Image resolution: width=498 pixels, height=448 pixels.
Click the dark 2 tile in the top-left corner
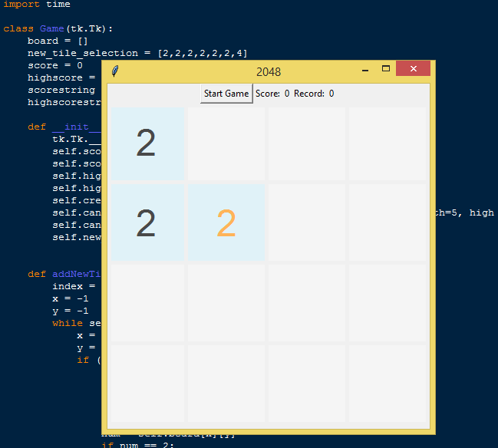[x=147, y=143]
